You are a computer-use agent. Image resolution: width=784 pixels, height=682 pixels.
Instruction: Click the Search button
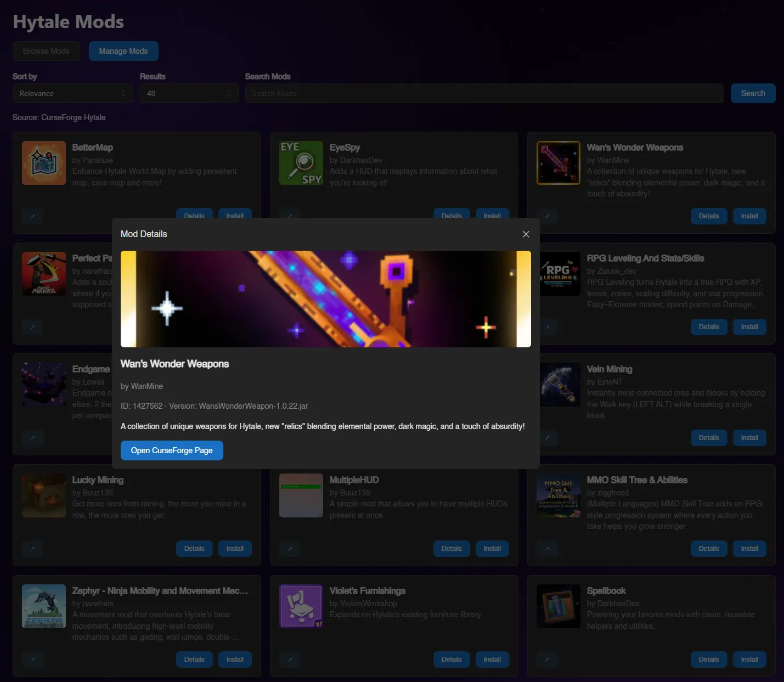coord(753,93)
